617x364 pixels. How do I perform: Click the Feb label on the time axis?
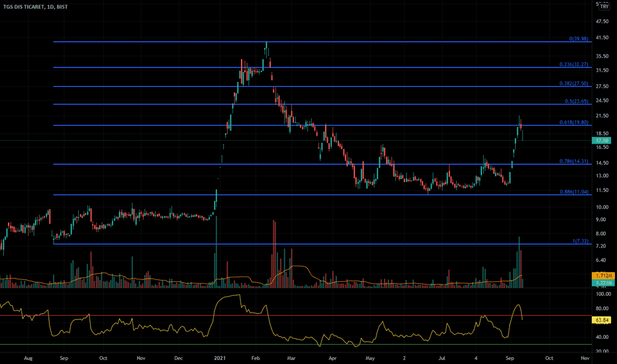coord(256,358)
